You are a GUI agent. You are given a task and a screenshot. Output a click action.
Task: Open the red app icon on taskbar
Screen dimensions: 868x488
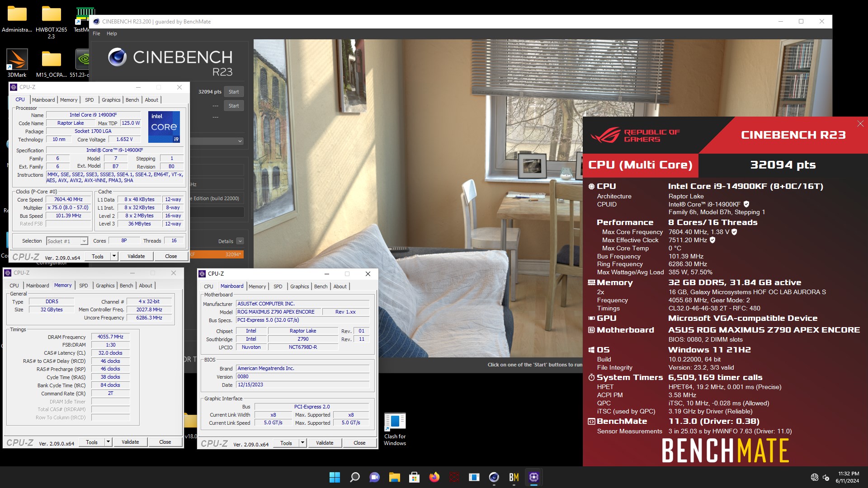pyautogui.click(x=454, y=477)
